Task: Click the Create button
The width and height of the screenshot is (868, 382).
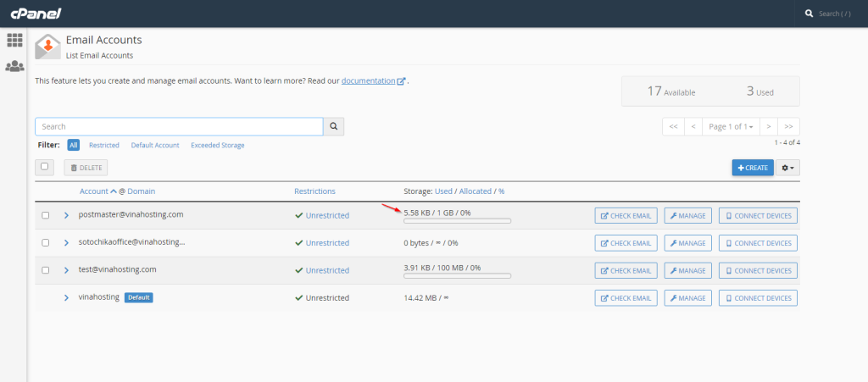Action: click(x=753, y=168)
